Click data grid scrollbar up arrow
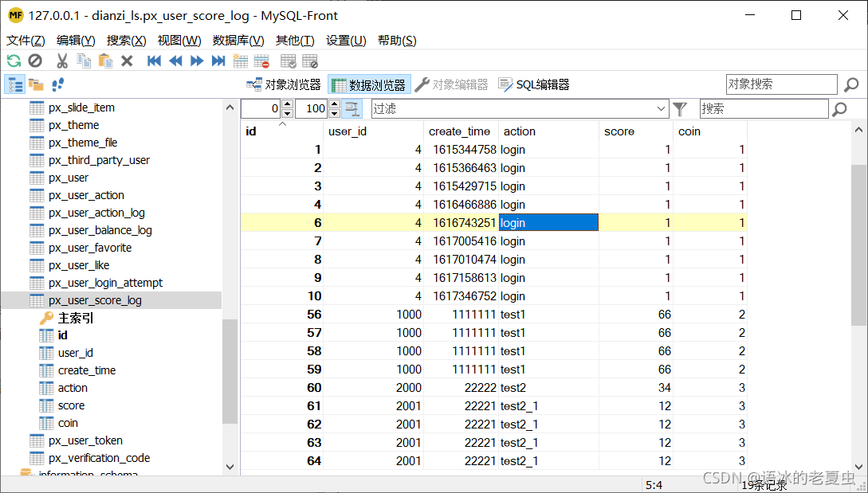 point(858,130)
